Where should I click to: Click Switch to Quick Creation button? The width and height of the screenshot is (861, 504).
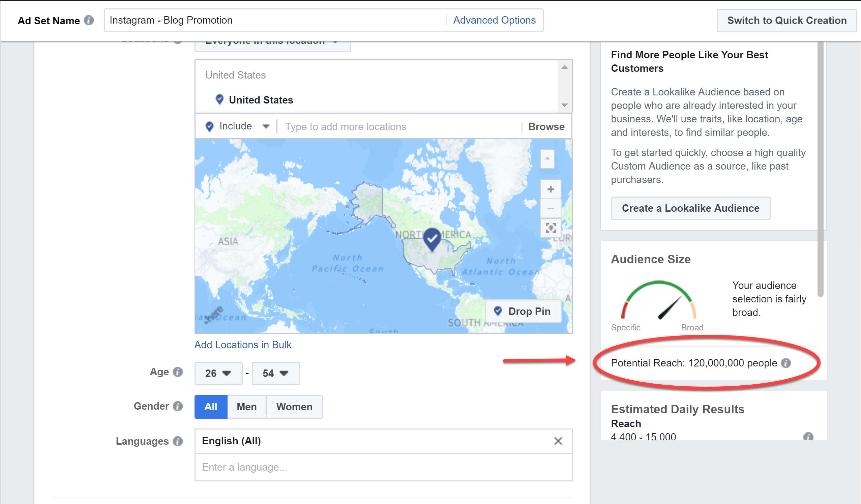pos(786,21)
